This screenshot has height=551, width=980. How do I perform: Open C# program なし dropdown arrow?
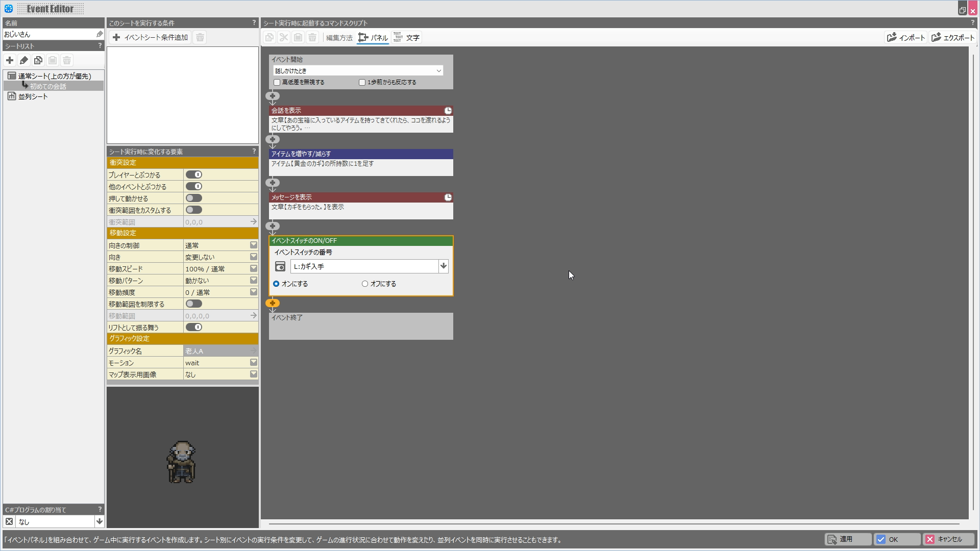click(100, 521)
